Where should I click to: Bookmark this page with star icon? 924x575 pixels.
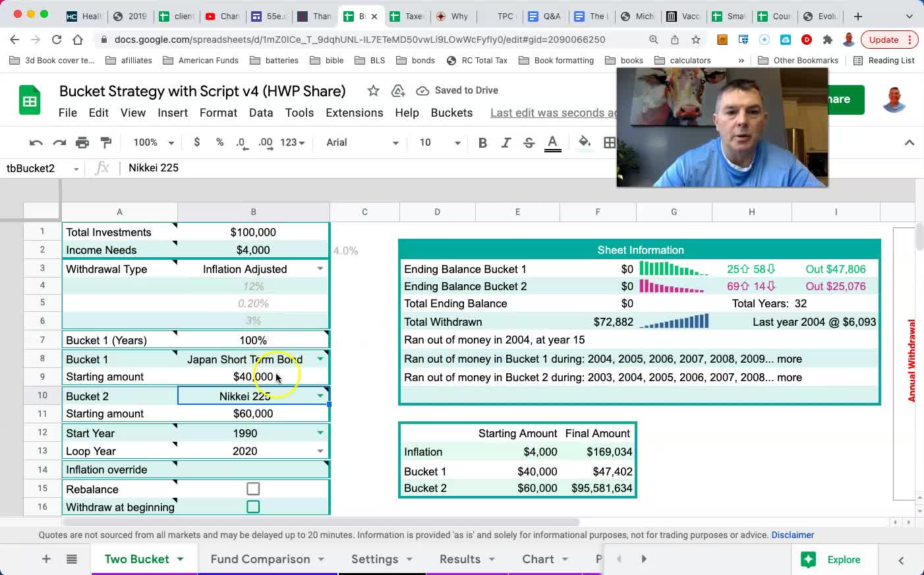click(x=695, y=40)
